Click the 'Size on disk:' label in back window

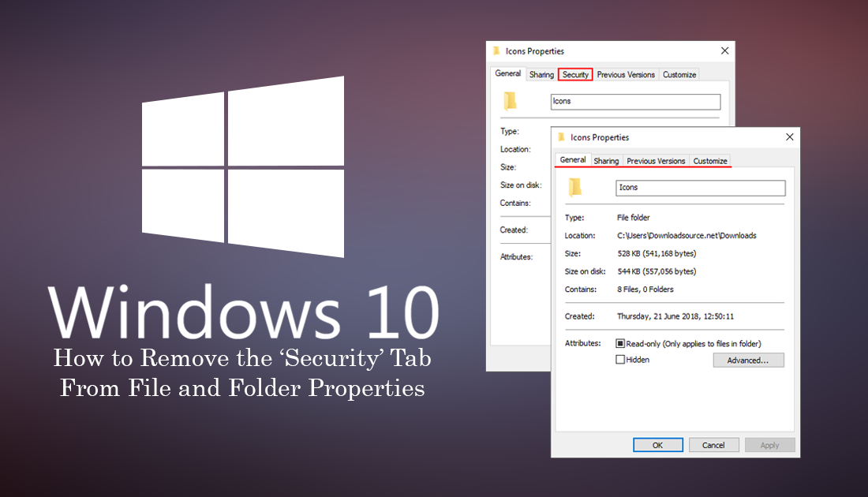521,185
